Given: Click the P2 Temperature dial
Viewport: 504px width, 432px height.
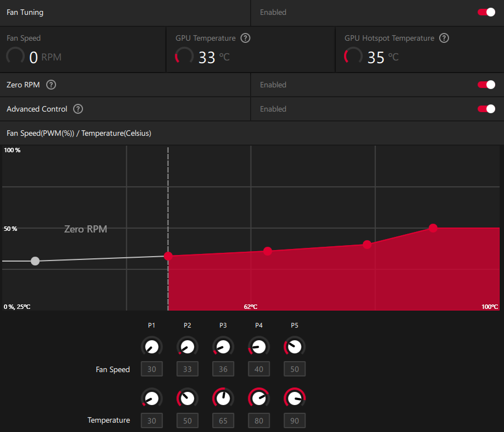Looking at the screenshot, I should [x=187, y=398].
